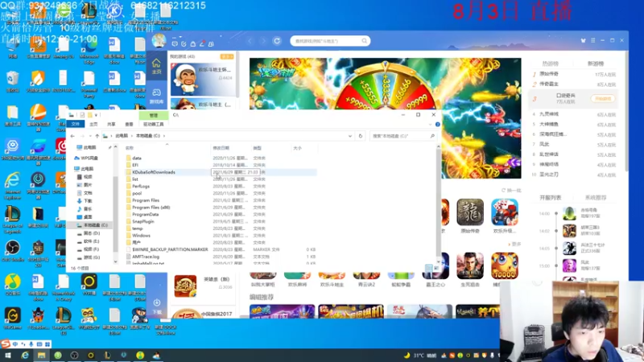Click the chevron after 此电脑 breadcrumb
This screenshot has width=644, height=362.
(132, 136)
